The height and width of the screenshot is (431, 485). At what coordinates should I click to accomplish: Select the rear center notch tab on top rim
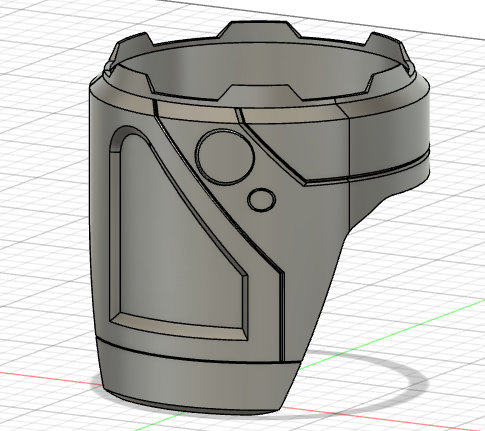(256, 29)
